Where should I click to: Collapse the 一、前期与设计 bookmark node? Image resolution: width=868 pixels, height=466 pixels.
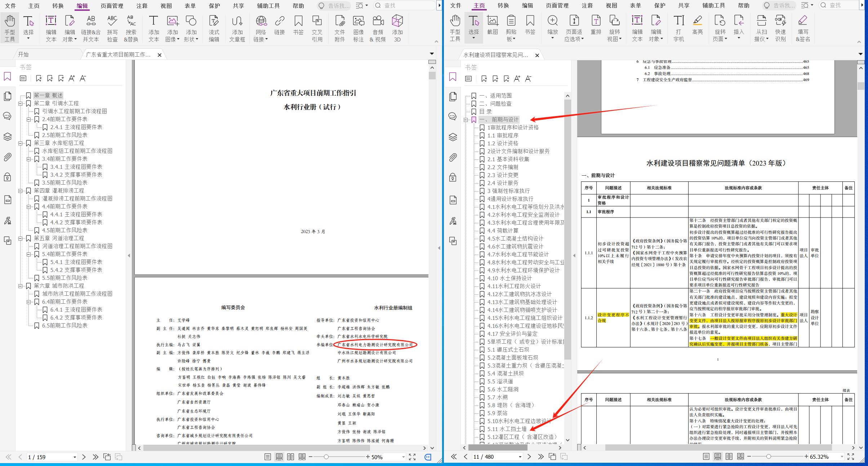click(466, 120)
